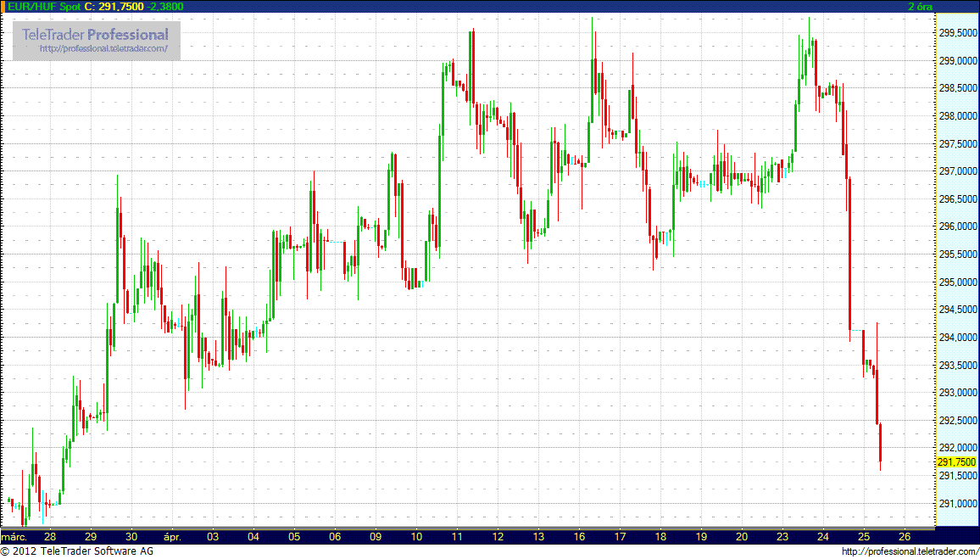Select date label 18 on the time axis
980x559 pixels.
point(660,537)
